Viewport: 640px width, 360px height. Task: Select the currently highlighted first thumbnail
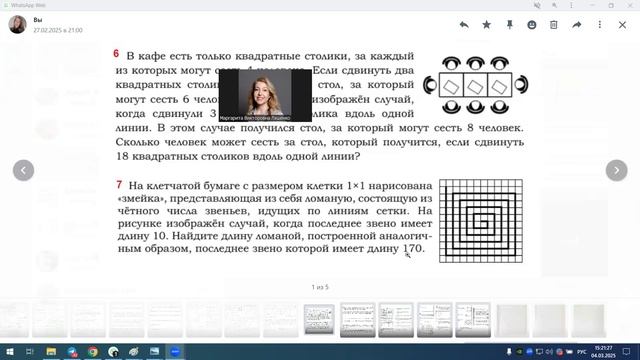coord(319,320)
